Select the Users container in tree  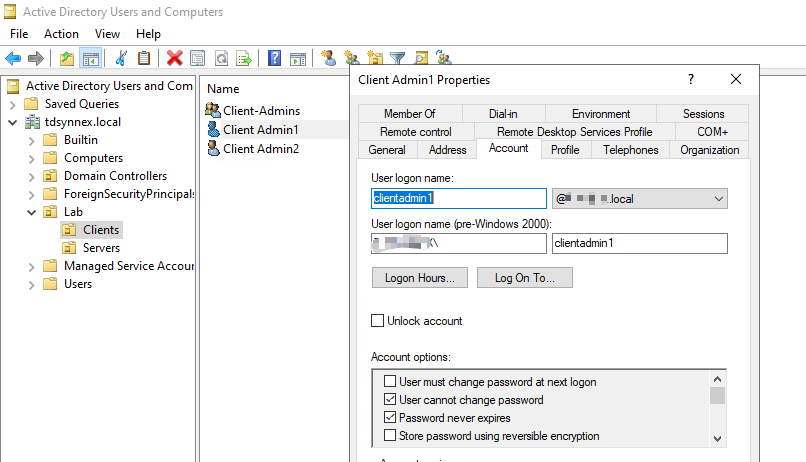click(x=78, y=284)
